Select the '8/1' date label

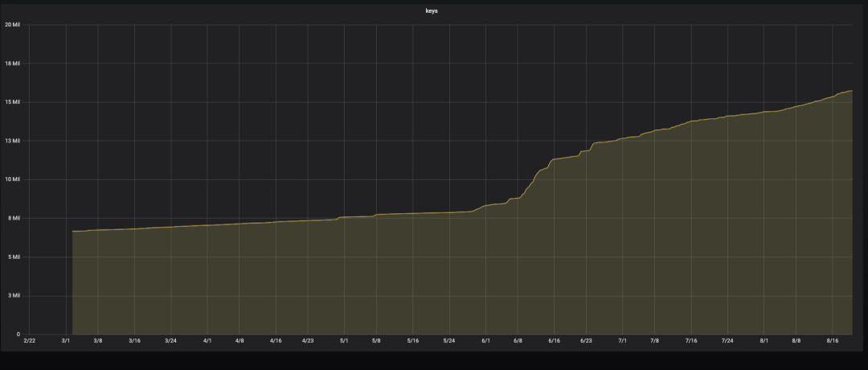coord(764,341)
